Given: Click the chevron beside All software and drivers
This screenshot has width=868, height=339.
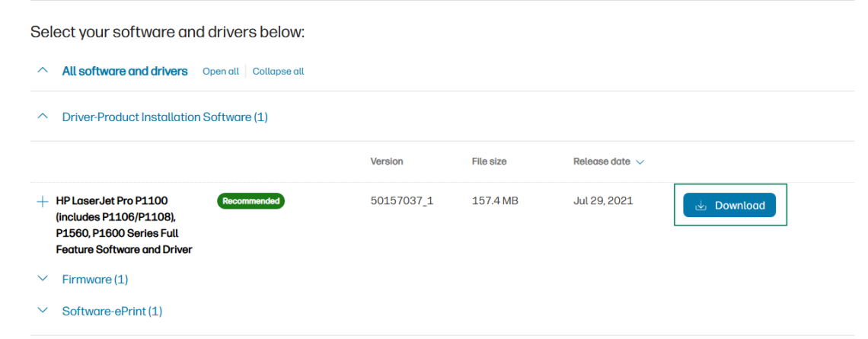Looking at the screenshot, I should tap(43, 71).
